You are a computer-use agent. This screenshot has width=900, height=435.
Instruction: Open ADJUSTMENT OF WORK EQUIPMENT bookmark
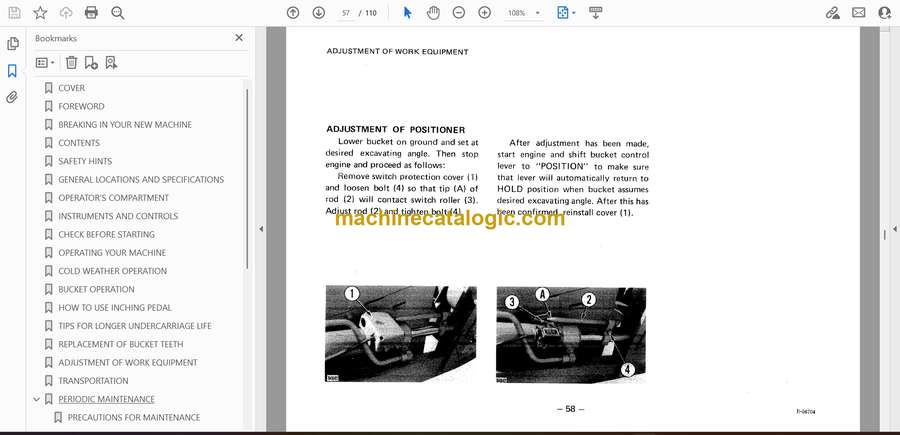click(127, 363)
